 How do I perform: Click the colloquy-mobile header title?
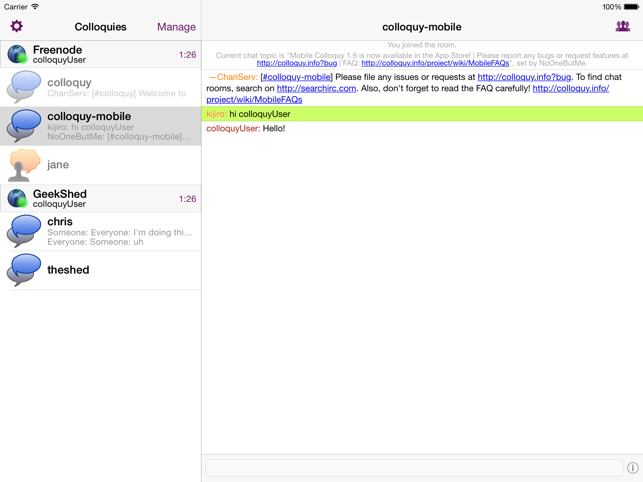422,27
